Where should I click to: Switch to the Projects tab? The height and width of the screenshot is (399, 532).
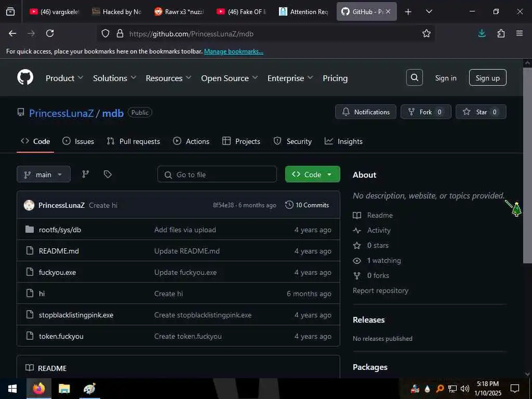[241, 141]
